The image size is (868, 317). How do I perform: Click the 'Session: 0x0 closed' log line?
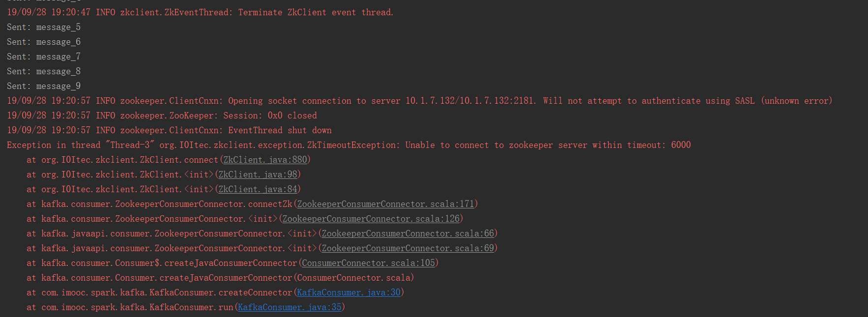click(162, 115)
